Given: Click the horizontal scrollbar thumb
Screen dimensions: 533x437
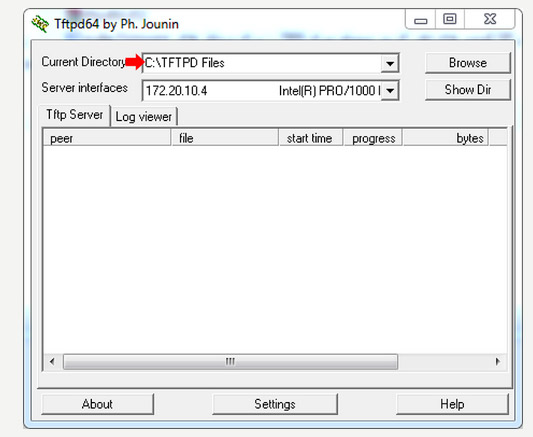Looking at the screenshot, I should 230,362.
